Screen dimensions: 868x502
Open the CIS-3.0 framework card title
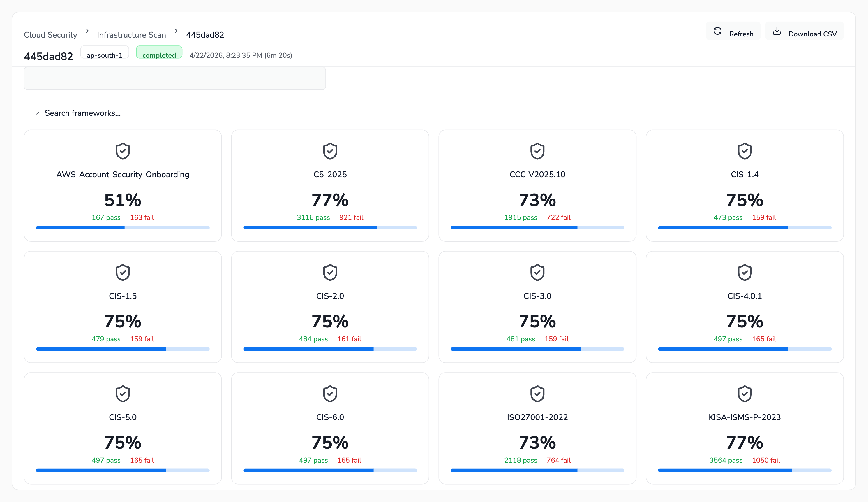click(x=537, y=296)
